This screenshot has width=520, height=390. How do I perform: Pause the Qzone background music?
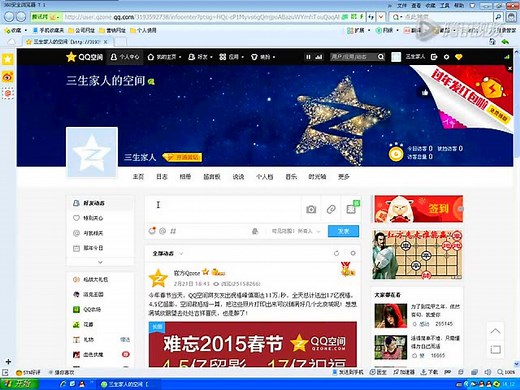308,57
